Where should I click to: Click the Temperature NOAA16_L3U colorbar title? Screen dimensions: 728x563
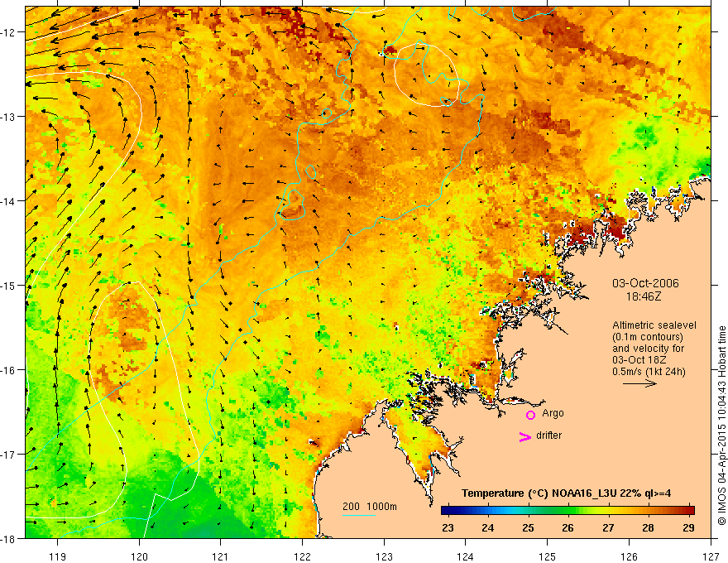tap(566, 493)
